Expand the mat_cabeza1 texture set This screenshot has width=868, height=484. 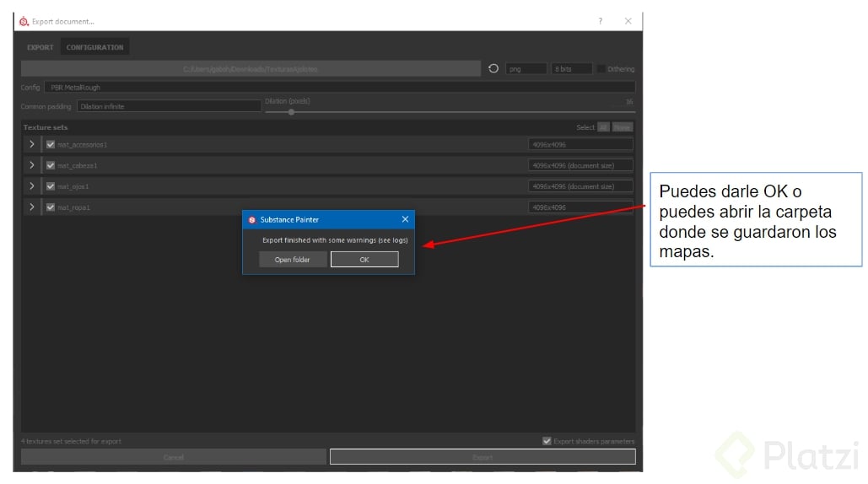tap(31, 165)
